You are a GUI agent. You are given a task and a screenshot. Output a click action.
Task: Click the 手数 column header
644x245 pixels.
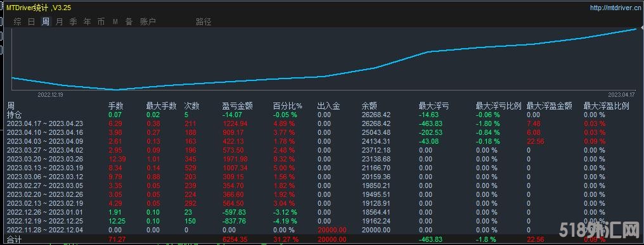pos(116,106)
